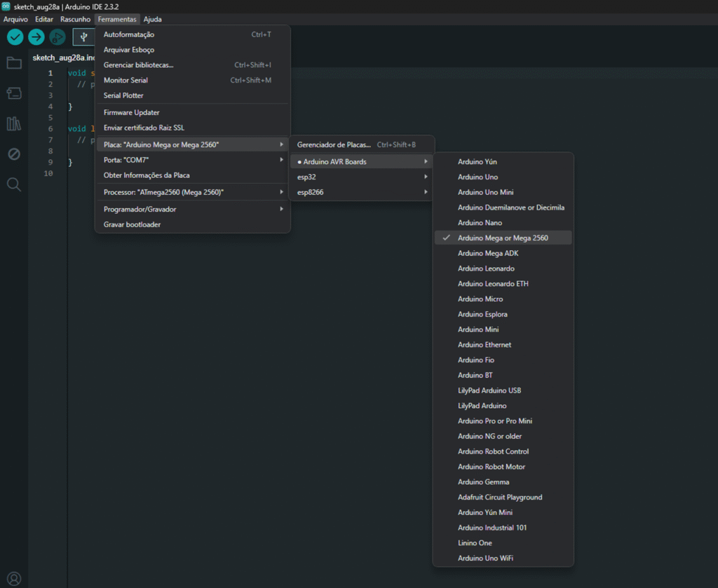718x588 pixels.
Task: Open the Debug sidebar panel icon
Action: click(14, 154)
